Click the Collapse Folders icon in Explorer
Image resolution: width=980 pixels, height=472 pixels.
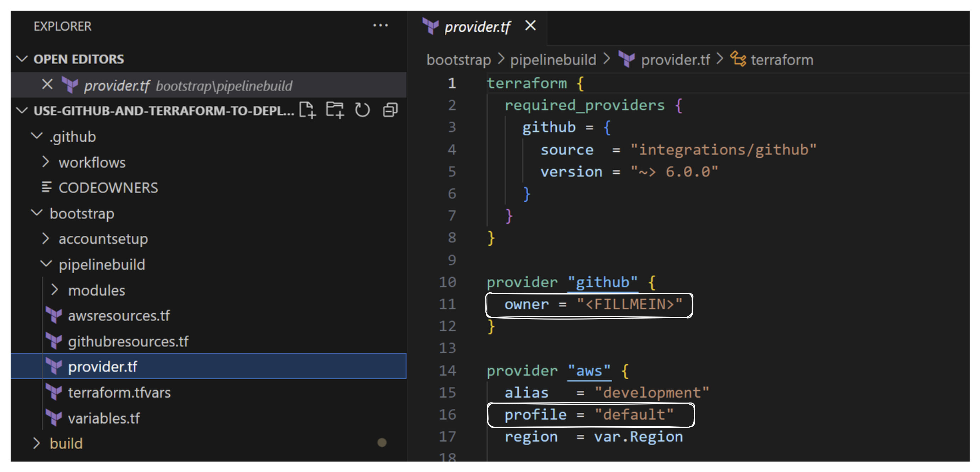tap(390, 110)
